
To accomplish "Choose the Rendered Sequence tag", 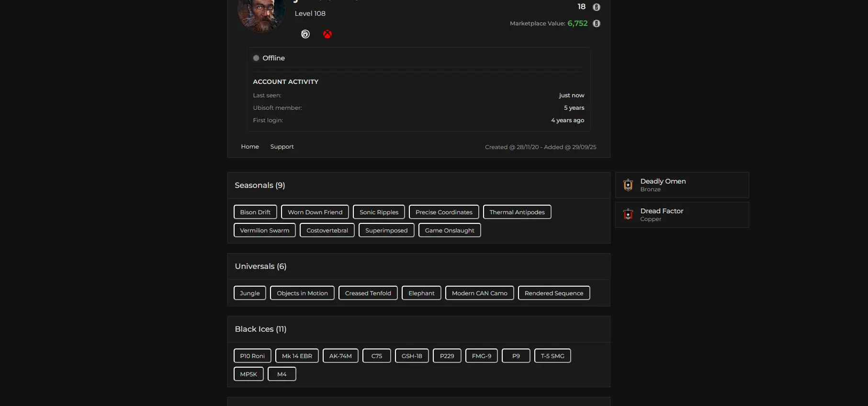I will tap(554, 293).
